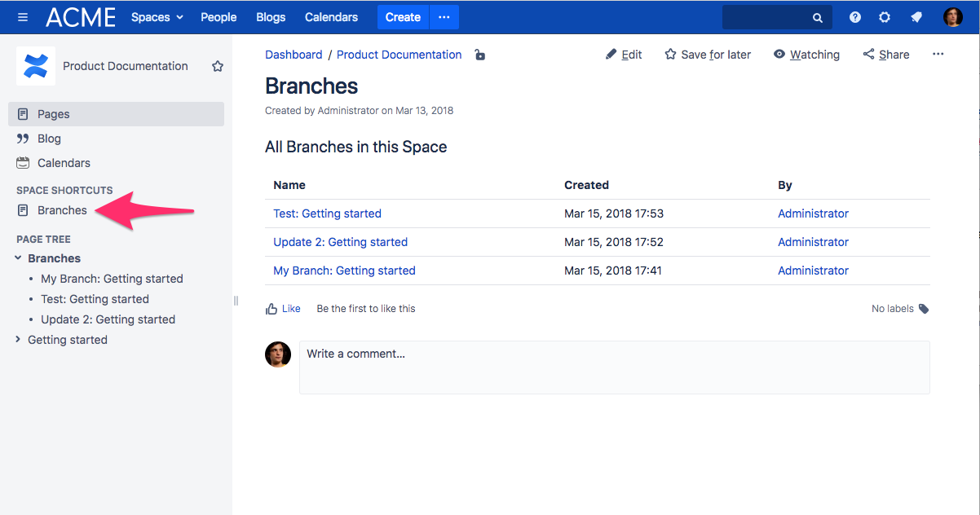Open the hamburger app switcher menu
The height and width of the screenshot is (515, 980).
22,17
